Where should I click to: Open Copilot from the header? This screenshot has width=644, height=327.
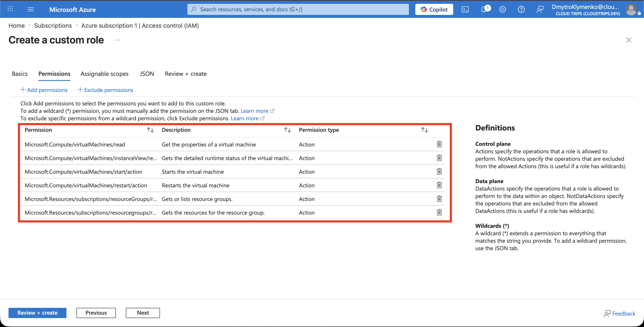434,10
